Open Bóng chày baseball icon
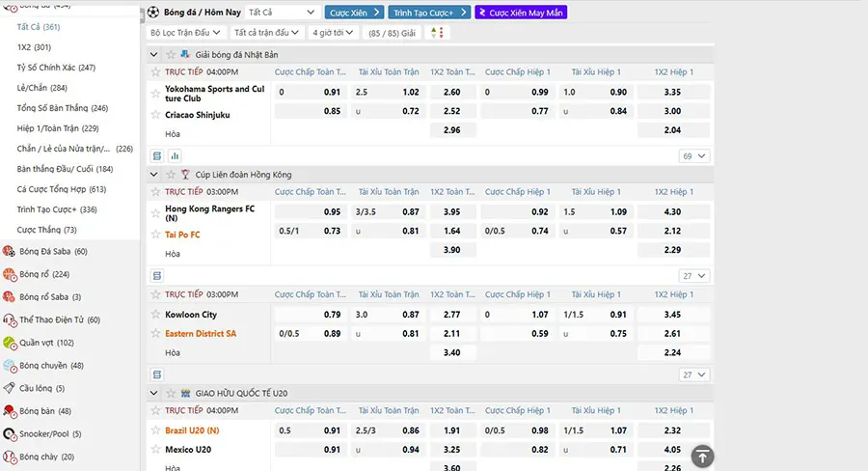This screenshot has height=471, width=868. pos(10,457)
